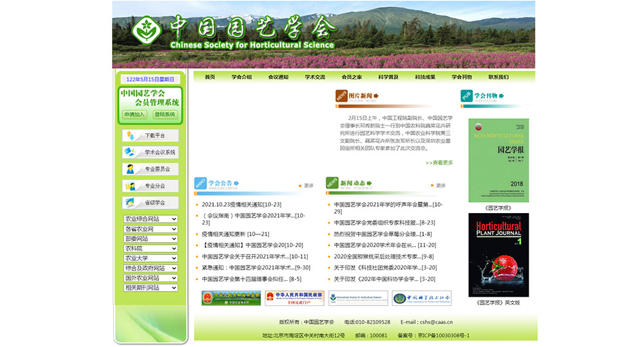Open 专业委员会 sidebar button
Image resolution: width=644 pixels, height=347 pixels.
[150, 169]
